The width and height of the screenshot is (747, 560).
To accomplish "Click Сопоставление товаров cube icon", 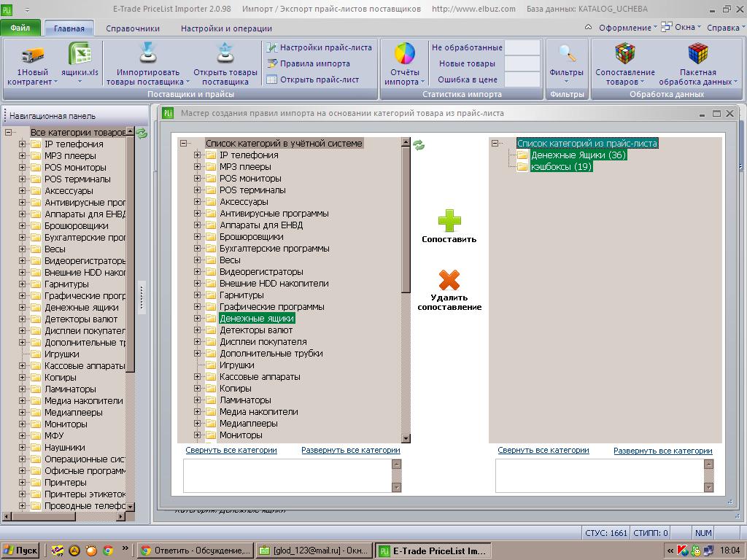I will 624,52.
